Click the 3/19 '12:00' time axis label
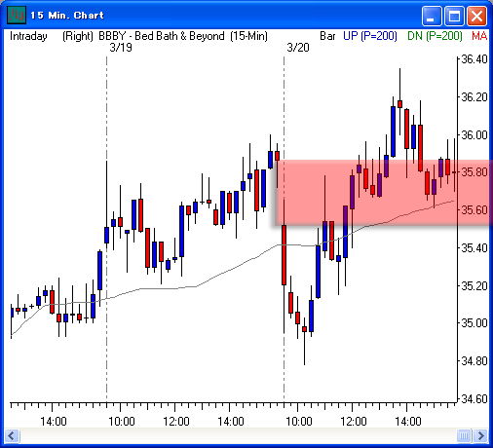Viewport: 493px width, 448px height. [x=176, y=422]
